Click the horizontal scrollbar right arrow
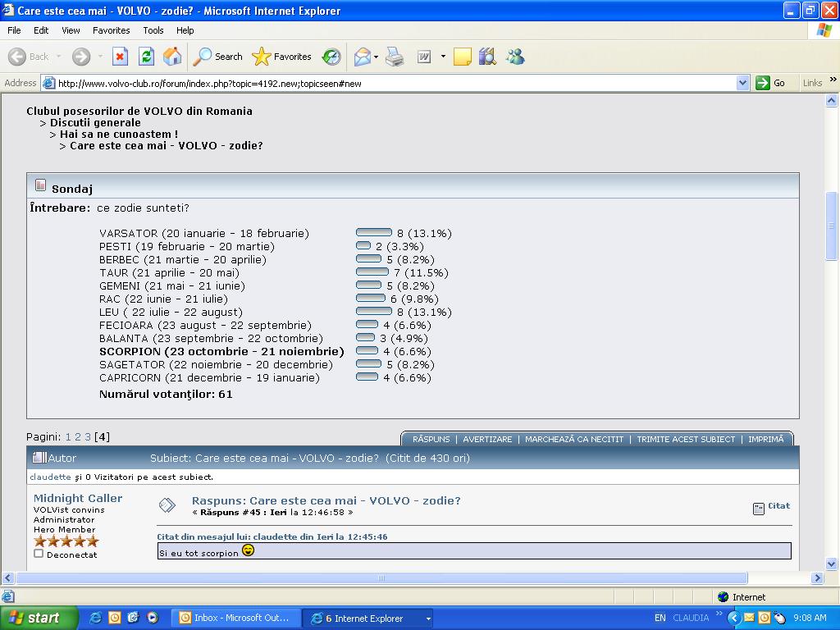 coord(817,578)
